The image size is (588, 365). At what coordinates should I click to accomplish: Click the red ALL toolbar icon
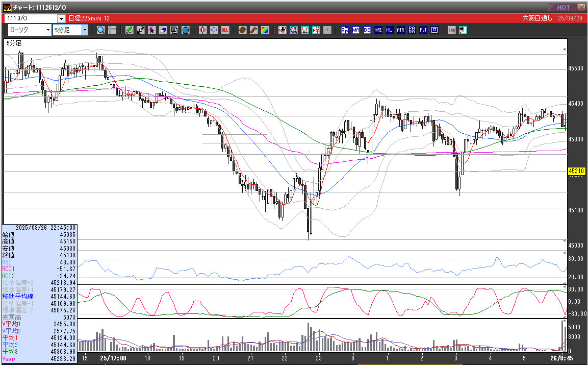tap(225, 30)
